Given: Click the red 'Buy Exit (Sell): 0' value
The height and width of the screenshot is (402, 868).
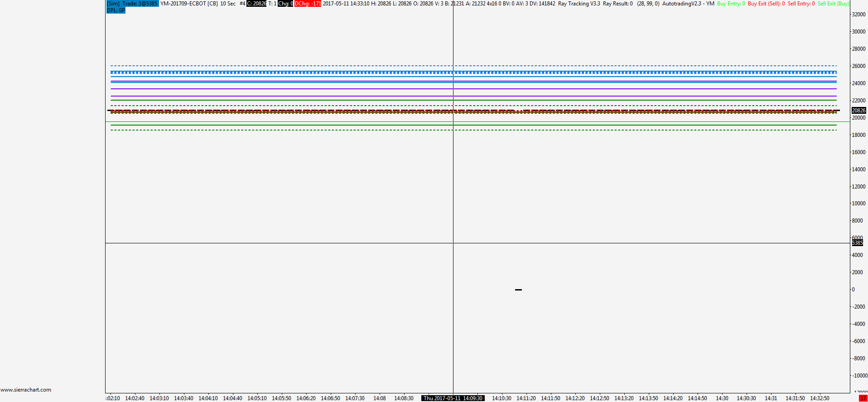Looking at the screenshot, I should [x=767, y=4].
